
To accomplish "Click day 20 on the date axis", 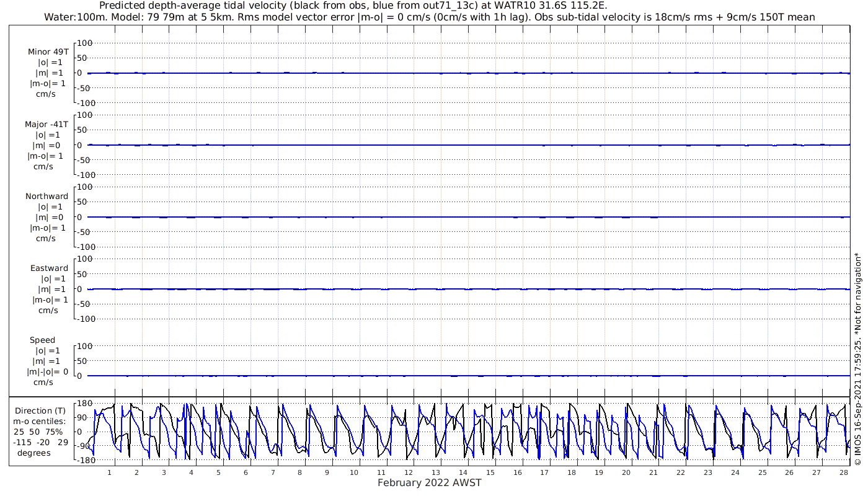I will coord(626,472).
